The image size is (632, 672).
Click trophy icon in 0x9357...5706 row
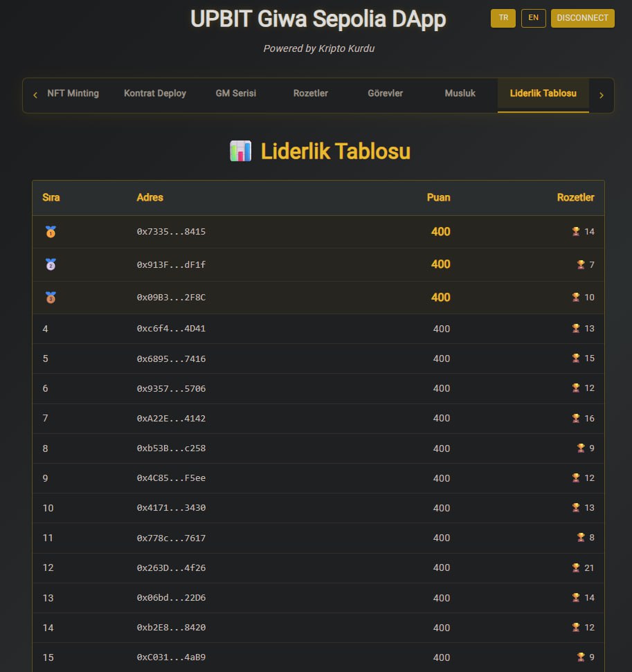pos(576,388)
